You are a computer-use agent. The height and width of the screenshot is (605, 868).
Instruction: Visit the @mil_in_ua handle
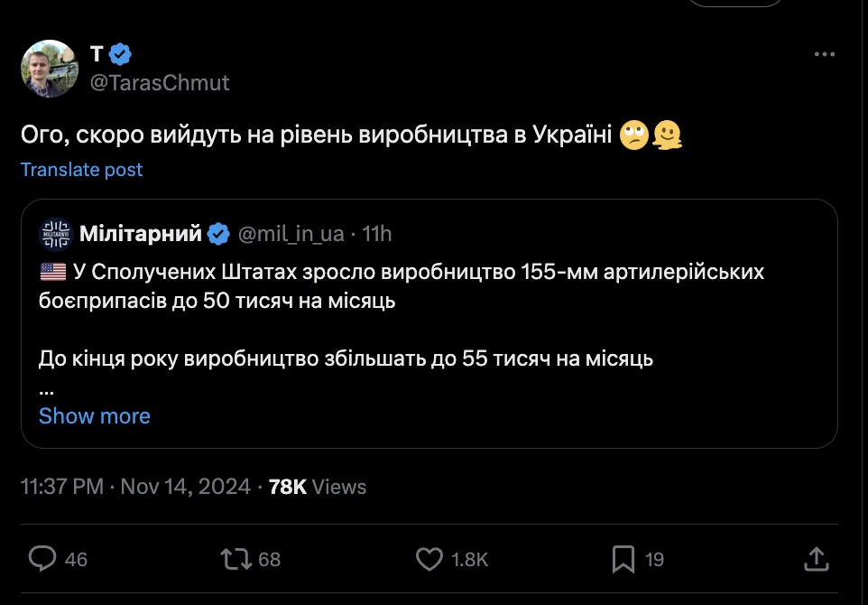pyautogui.click(x=291, y=234)
